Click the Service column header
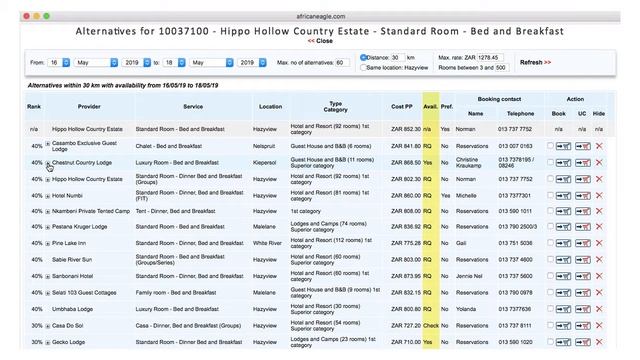Screen dimensions: 640x360 (193, 107)
